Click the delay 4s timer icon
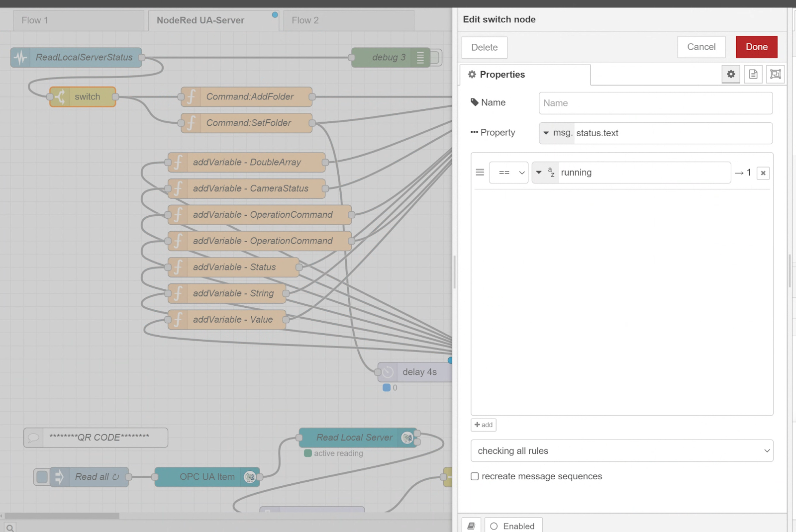Image resolution: width=796 pixels, height=532 pixels. point(388,372)
